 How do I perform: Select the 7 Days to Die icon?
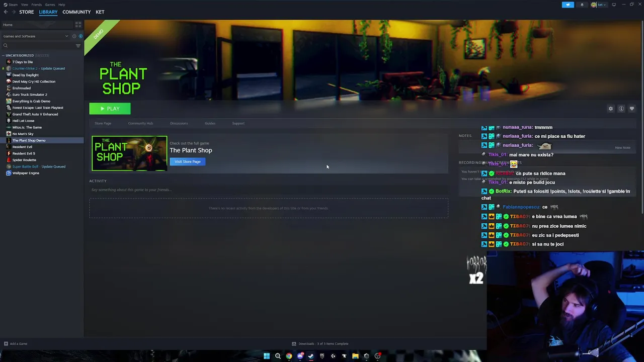[x=9, y=62]
